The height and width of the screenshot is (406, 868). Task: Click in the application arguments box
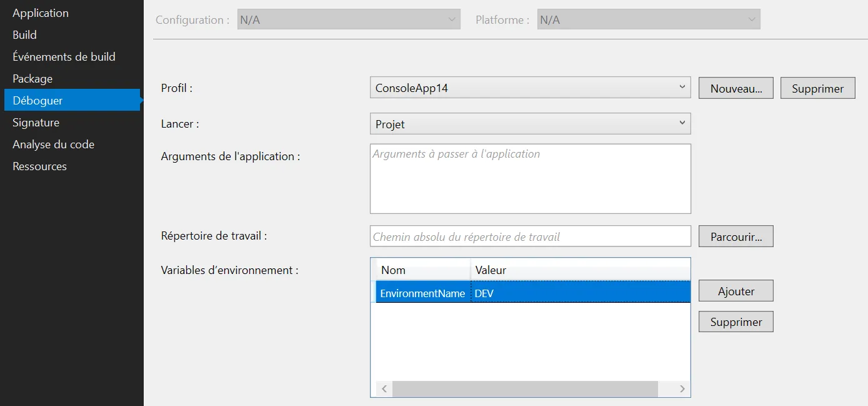[530, 179]
